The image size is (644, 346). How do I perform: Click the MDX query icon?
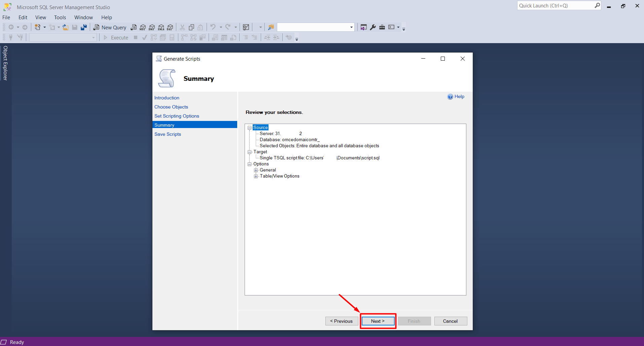pos(143,27)
